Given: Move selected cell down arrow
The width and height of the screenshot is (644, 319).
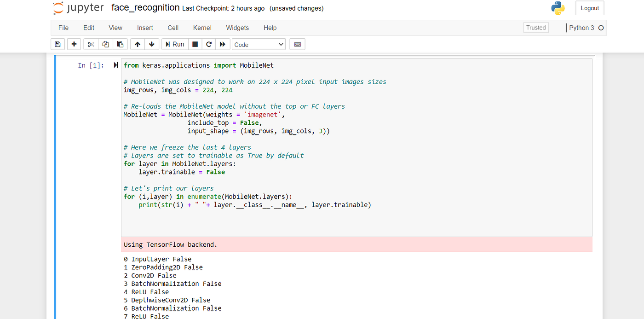Looking at the screenshot, I should click(152, 44).
